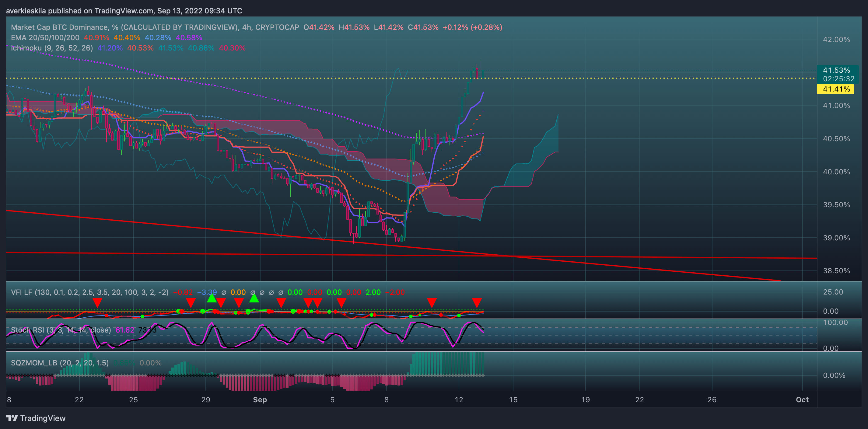Viewport: 868px width, 429px height.
Task: Click the VFI value -3.39
Action: tap(207, 292)
